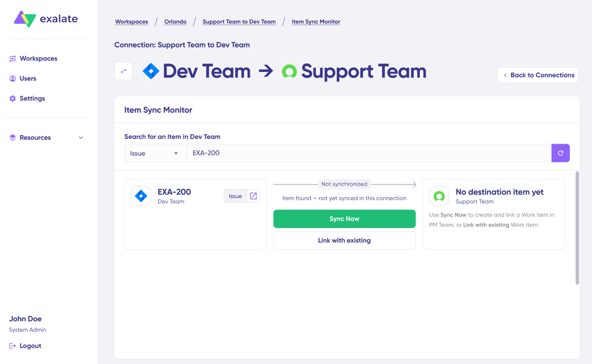592x364 pixels.
Task: Click the vertical scrollbar of results panel
Action: coord(577,228)
